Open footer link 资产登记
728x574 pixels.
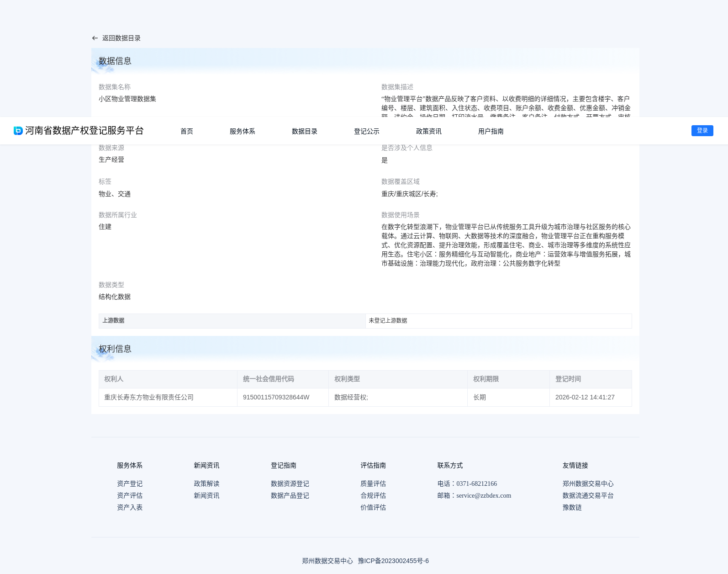[130, 484]
